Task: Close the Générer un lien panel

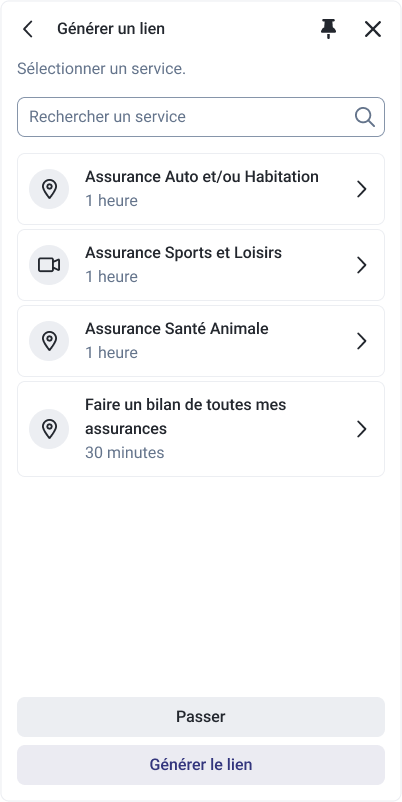Action: coord(373,29)
